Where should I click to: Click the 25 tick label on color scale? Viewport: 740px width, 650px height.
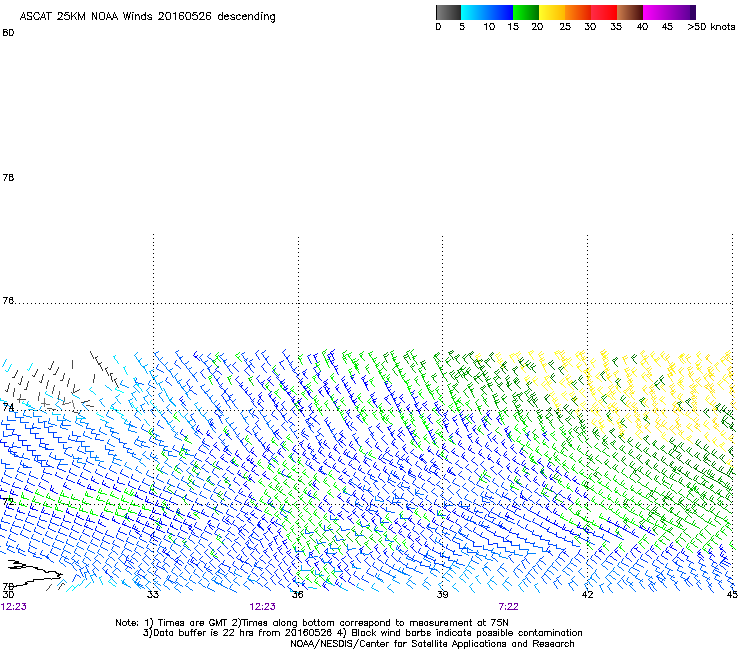click(x=565, y=27)
